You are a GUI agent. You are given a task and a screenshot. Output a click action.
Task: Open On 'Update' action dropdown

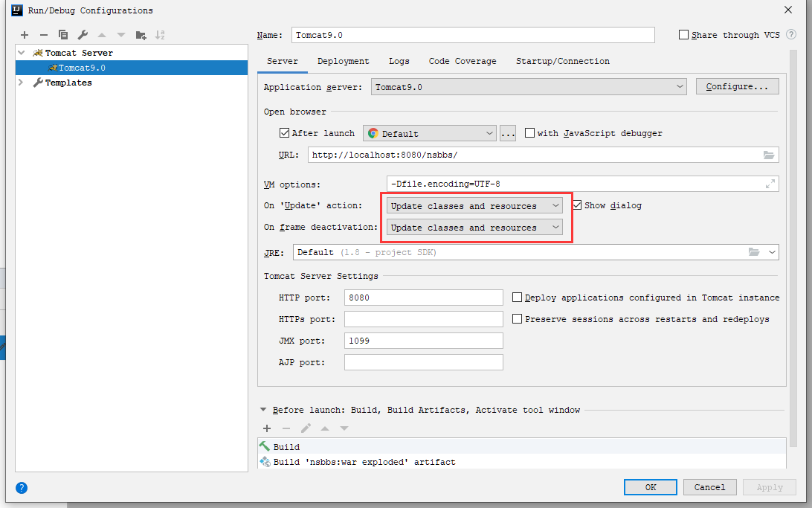(x=474, y=205)
